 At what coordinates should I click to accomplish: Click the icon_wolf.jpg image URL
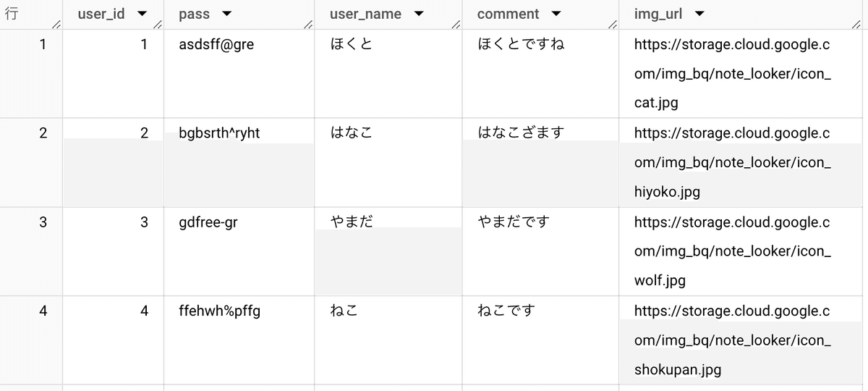[732, 251]
